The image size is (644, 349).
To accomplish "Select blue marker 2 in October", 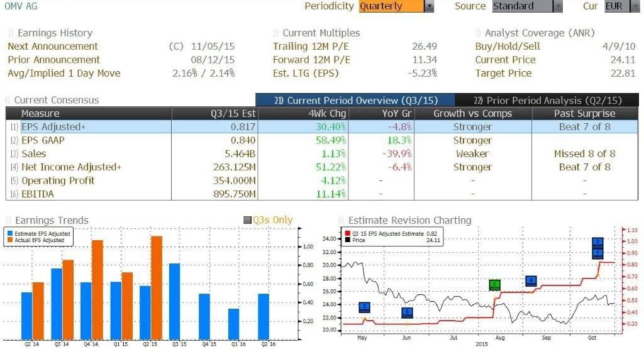I will click(597, 242).
